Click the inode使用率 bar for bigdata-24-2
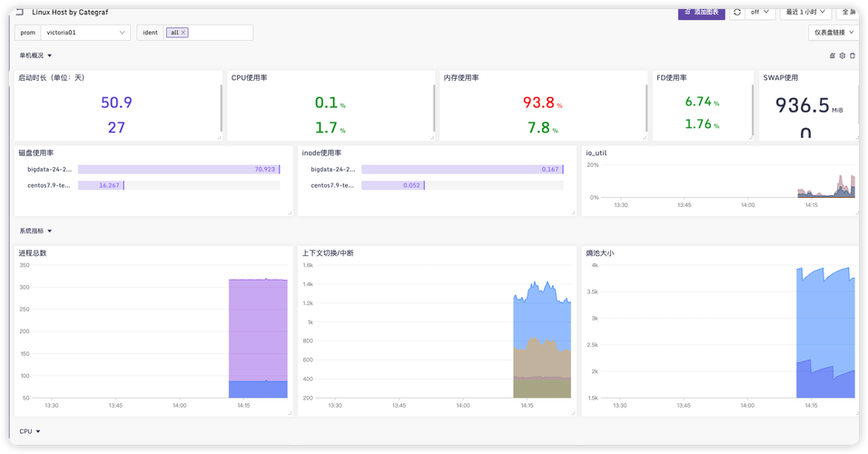The height and width of the screenshot is (454, 868). point(462,170)
